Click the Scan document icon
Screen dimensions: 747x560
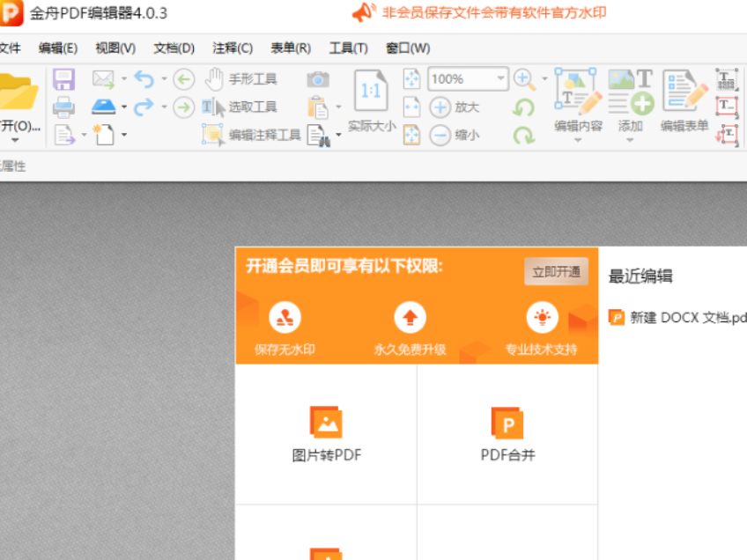click(x=103, y=107)
